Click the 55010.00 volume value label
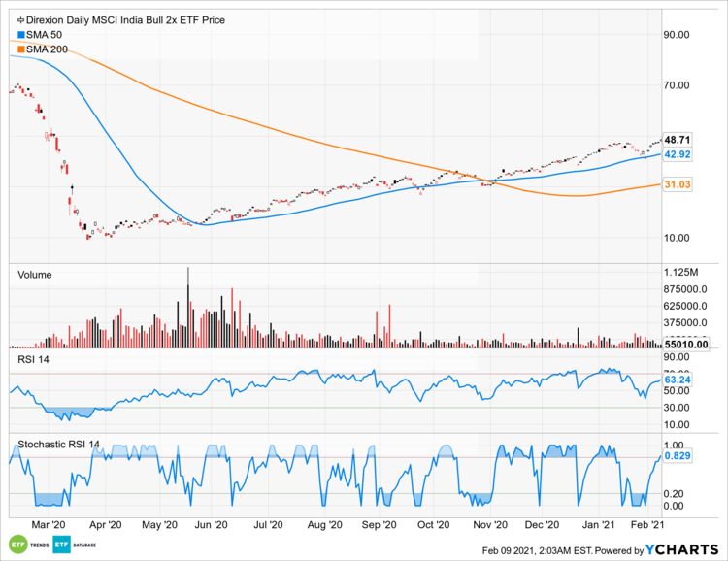The height and width of the screenshot is (561, 728). point(685,343)
